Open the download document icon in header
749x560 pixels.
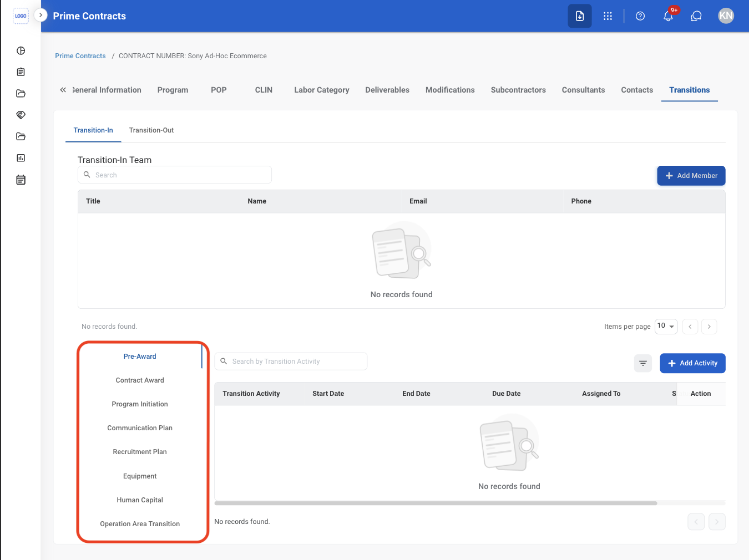pyautogui.click(x=580, y=16)
